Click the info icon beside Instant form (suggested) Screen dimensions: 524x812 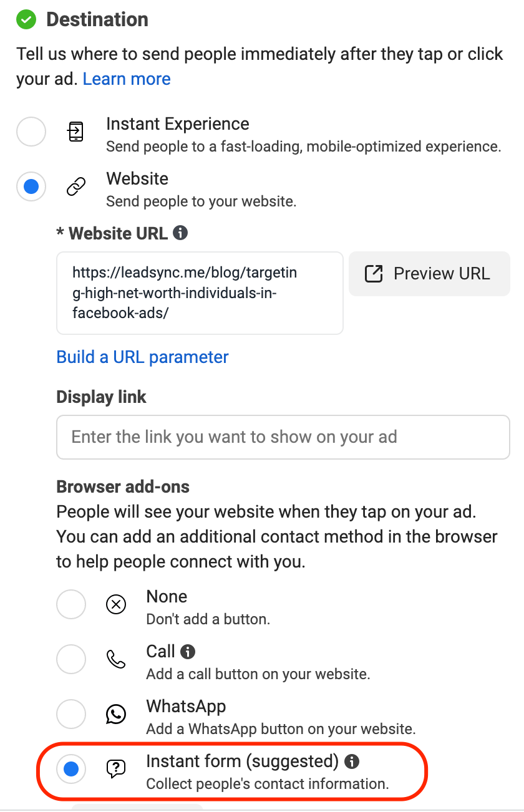pos(352,760)
